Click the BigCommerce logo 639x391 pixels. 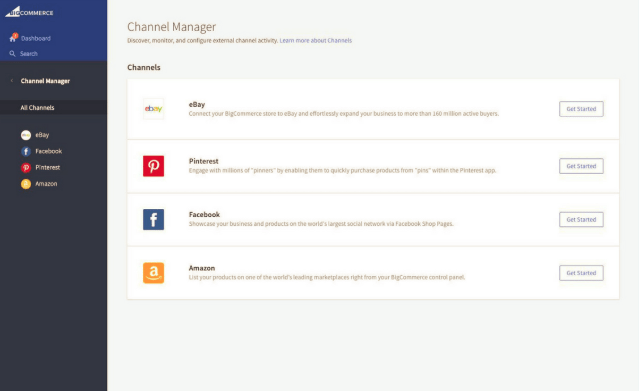(x=29, y=12)
